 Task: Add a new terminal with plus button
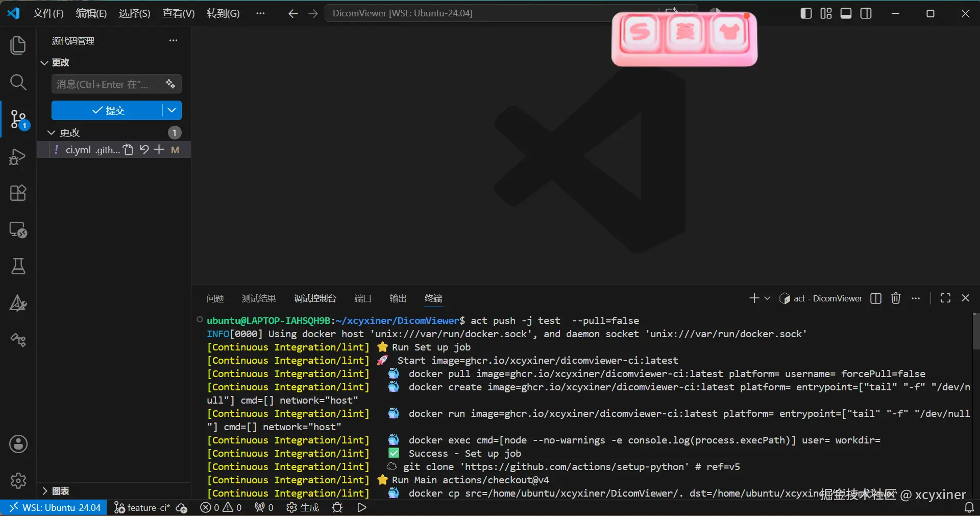[x=754, y=298]
